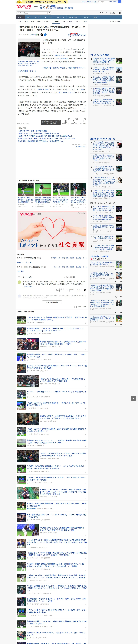Viewport: 138px width, 644px height.
Task: Click the 購入履歴 link
Action: point(112,13)
